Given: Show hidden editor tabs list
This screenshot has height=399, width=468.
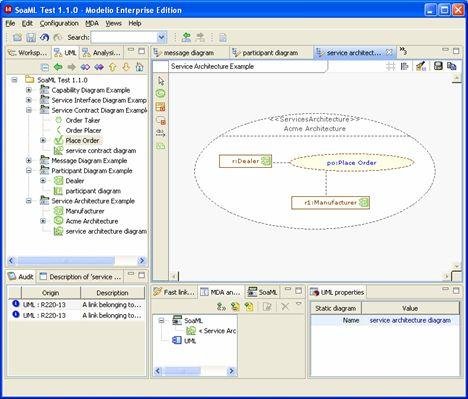Looking at the screenshot, I should point(403,51).
